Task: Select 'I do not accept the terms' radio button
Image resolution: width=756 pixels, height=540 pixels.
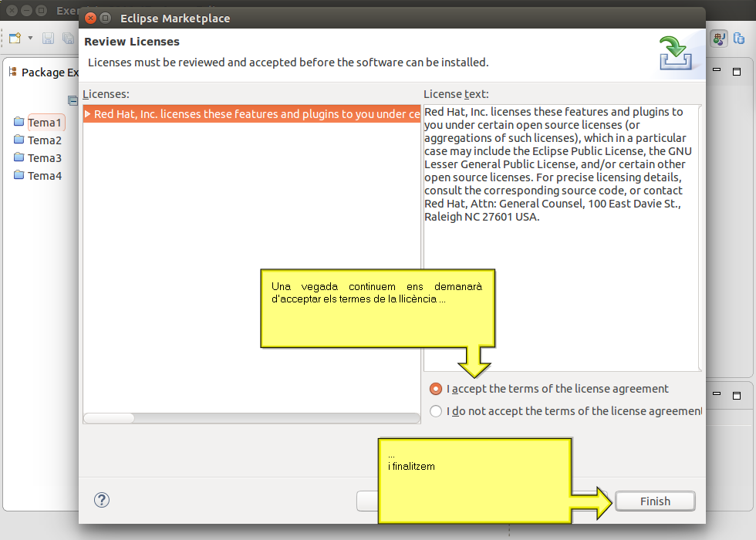Action: (x=435, y=411)
